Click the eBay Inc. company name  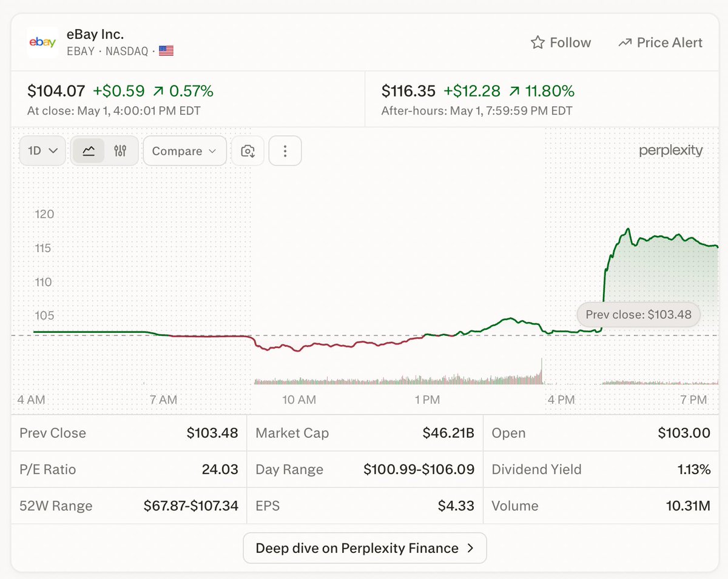coord(95,34)
